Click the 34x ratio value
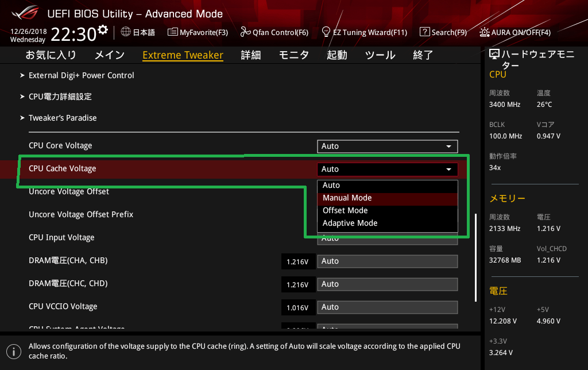 [x=494, y=167]
